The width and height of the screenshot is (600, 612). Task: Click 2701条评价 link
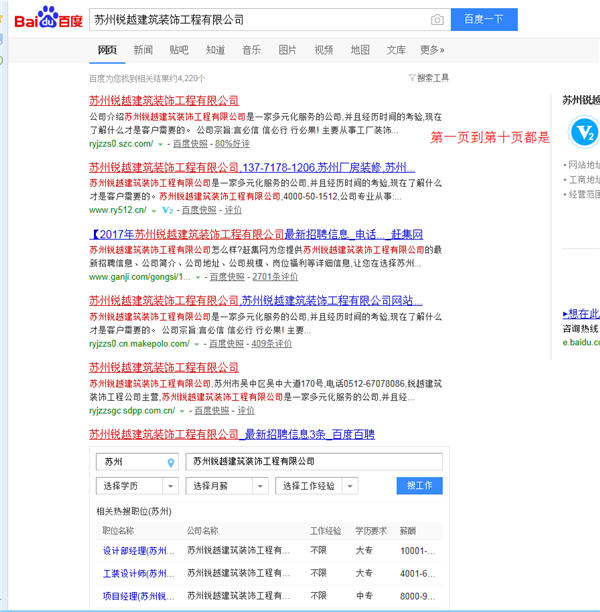(275, 277)
